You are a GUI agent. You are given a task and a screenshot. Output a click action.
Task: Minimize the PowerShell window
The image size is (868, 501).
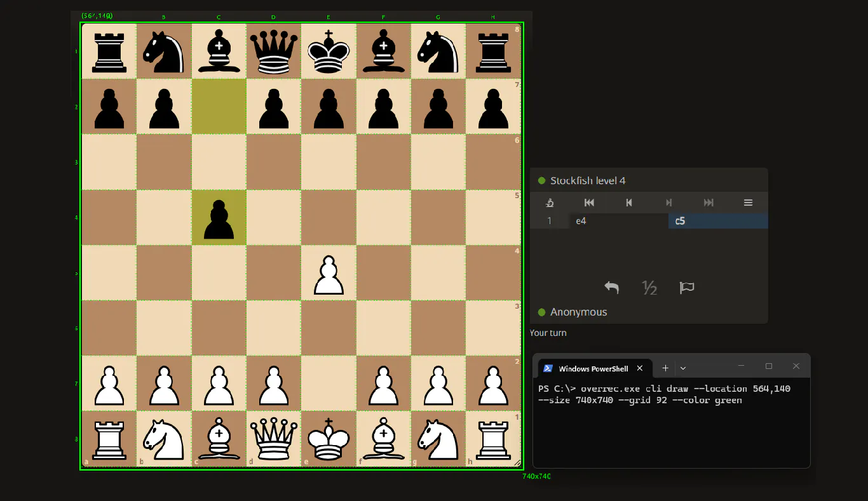(x=742, y=366)
